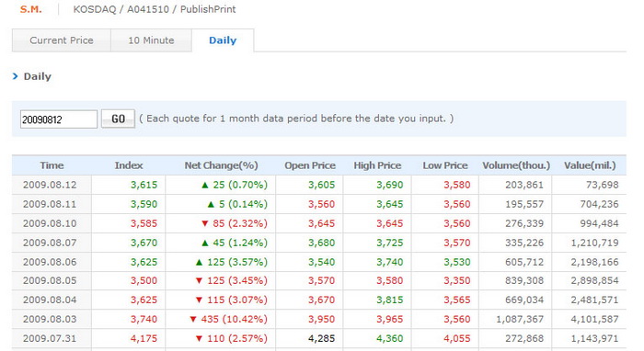Click the Net Change(%) column header

[x=221, y=165]
